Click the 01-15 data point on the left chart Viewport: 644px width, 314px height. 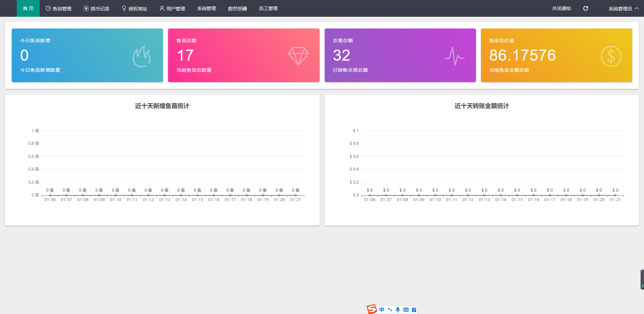[198, 195]
